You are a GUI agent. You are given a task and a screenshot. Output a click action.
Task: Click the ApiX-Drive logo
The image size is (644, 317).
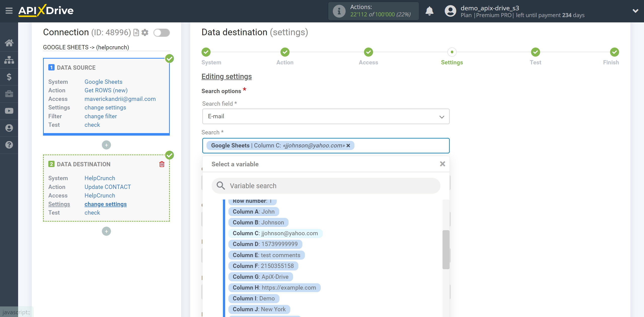tap(46, 11)
